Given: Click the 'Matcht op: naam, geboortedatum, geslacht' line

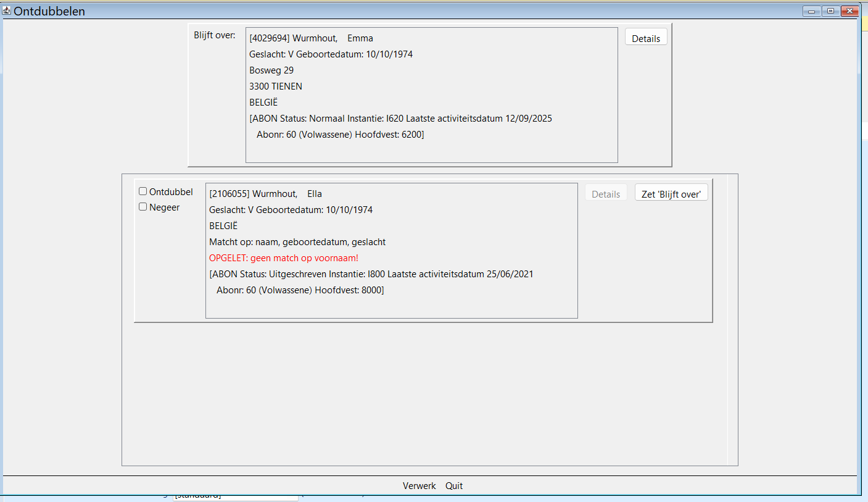Looking at the screenshot, I should click(x=297, y=242).
